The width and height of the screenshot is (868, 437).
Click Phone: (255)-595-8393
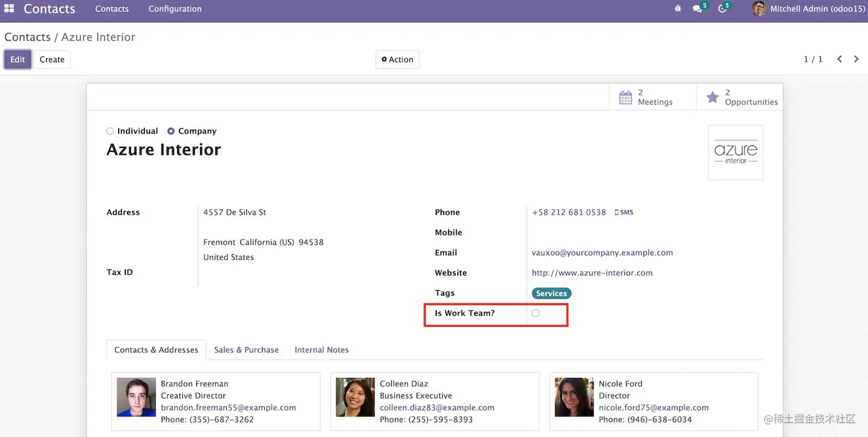click(427, 420)
